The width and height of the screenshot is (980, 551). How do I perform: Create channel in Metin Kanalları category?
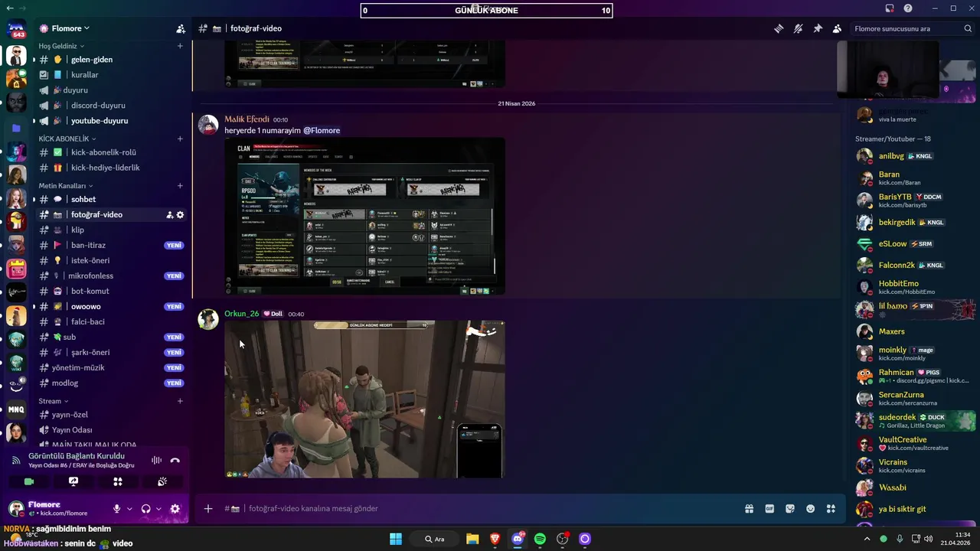pos(180,185)
